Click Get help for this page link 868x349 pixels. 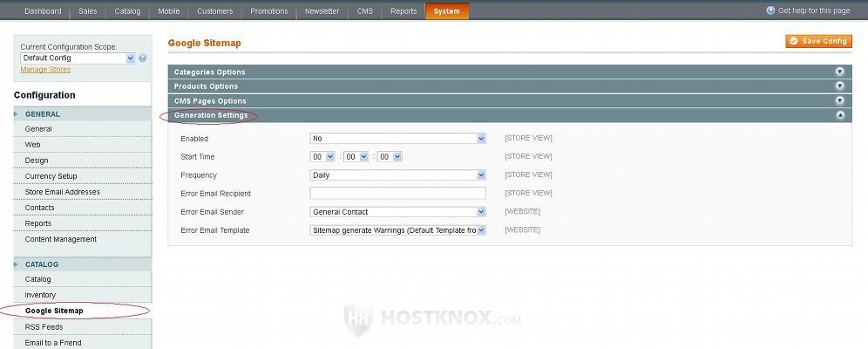click(813, 10)
